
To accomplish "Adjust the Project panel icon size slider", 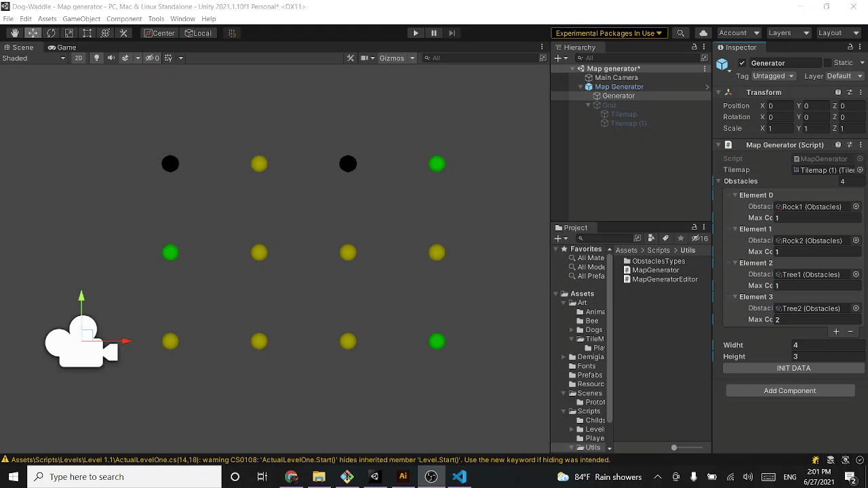I will (673, 448).
